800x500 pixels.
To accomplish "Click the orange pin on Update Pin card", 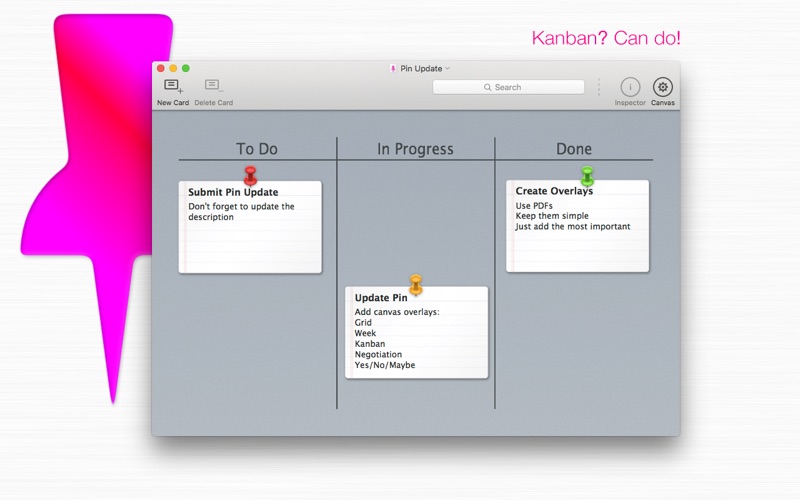I will click(x=416, y=284).
